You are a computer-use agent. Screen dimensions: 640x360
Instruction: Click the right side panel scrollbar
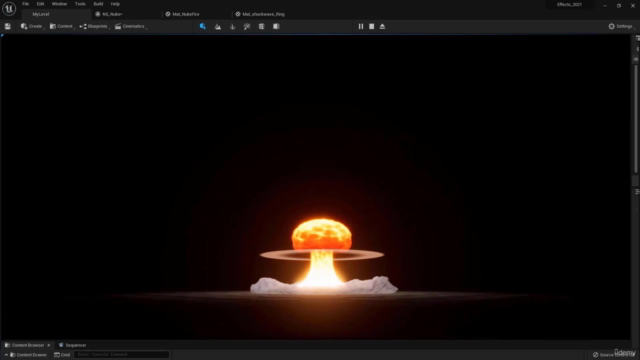point(636,118)
